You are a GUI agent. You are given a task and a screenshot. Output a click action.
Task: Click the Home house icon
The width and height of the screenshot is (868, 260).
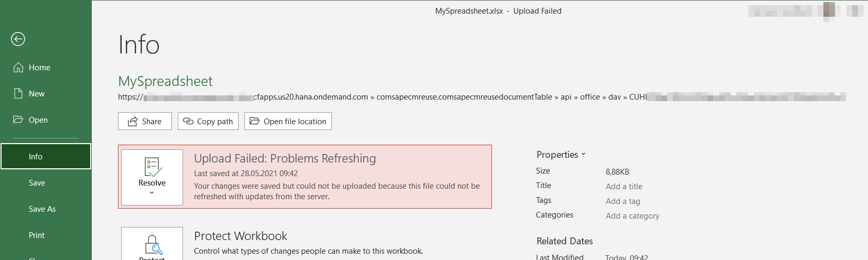click(x=18, y=67)
